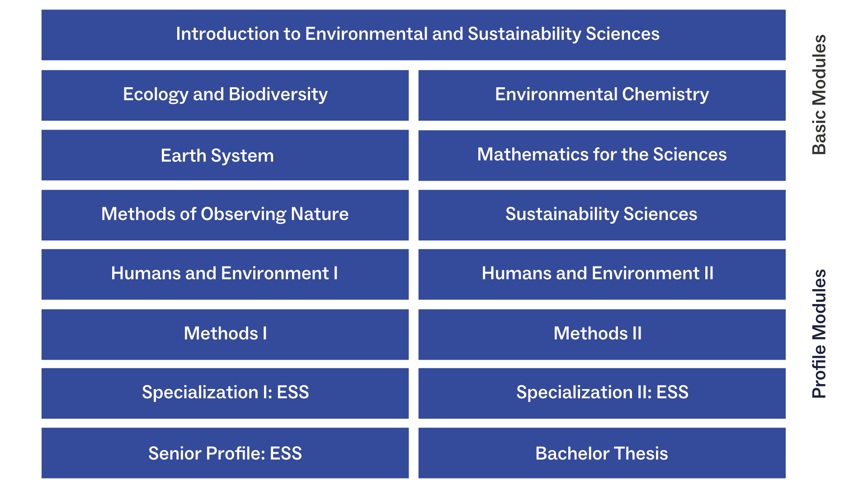Click the Sustainability Sciences module
The width and height of the screenshot is (868, 488).
tap(602, 215)
